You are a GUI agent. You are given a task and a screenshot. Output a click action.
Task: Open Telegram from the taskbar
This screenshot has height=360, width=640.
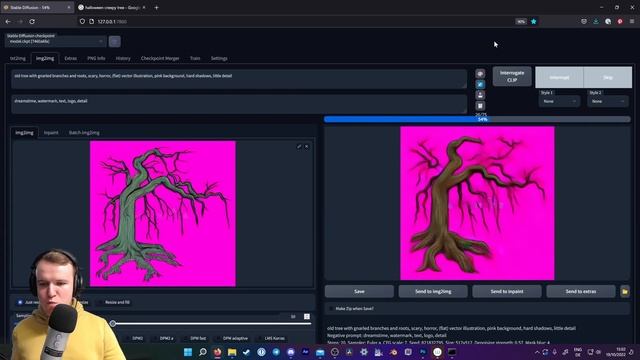tap(276, 352)
